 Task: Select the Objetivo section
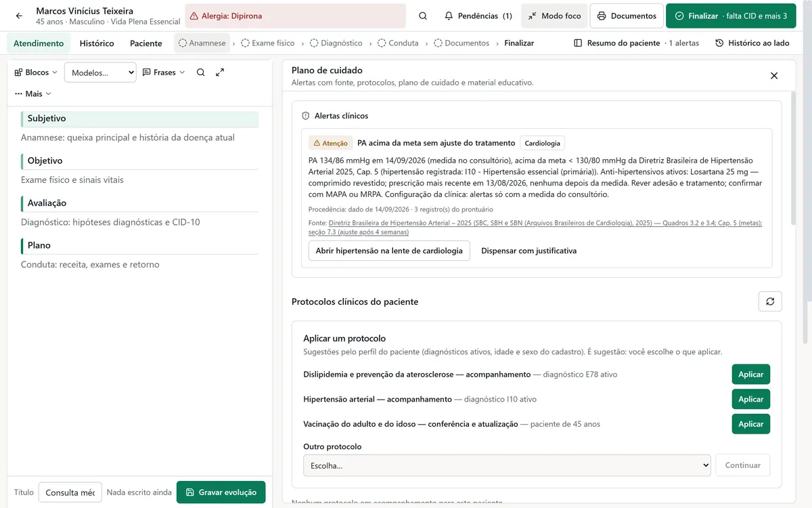[139, 161]
